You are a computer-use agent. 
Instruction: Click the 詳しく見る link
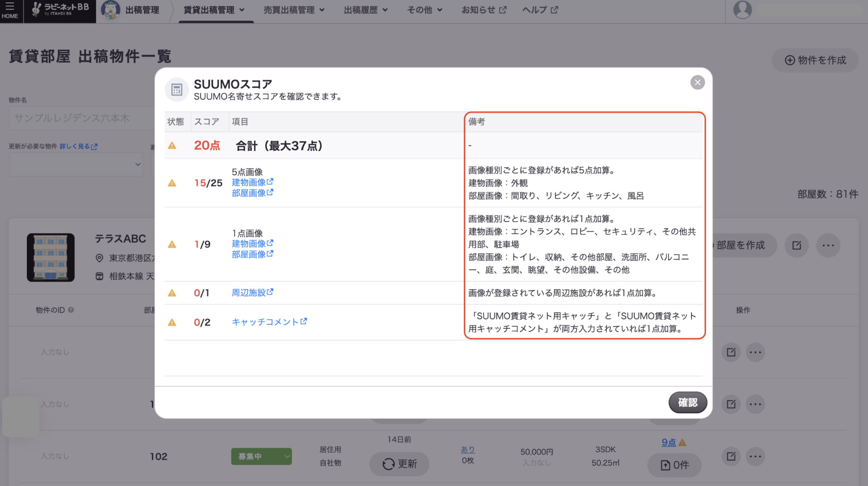pyautogui.click(x=79, y=146)
